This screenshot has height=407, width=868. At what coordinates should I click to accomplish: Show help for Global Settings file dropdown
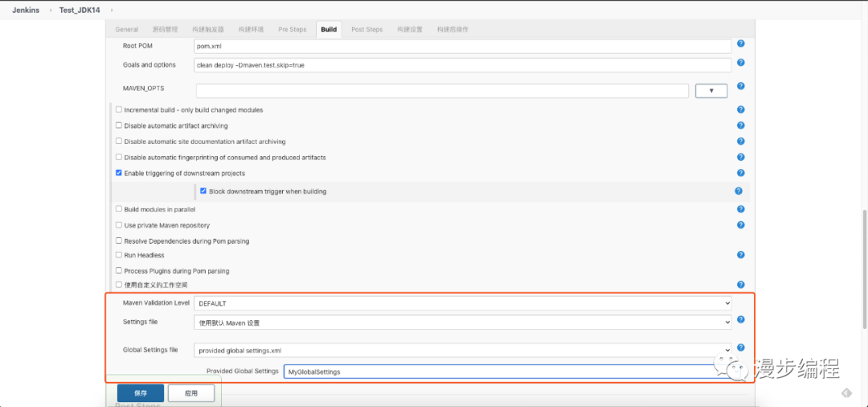[741, 347]
